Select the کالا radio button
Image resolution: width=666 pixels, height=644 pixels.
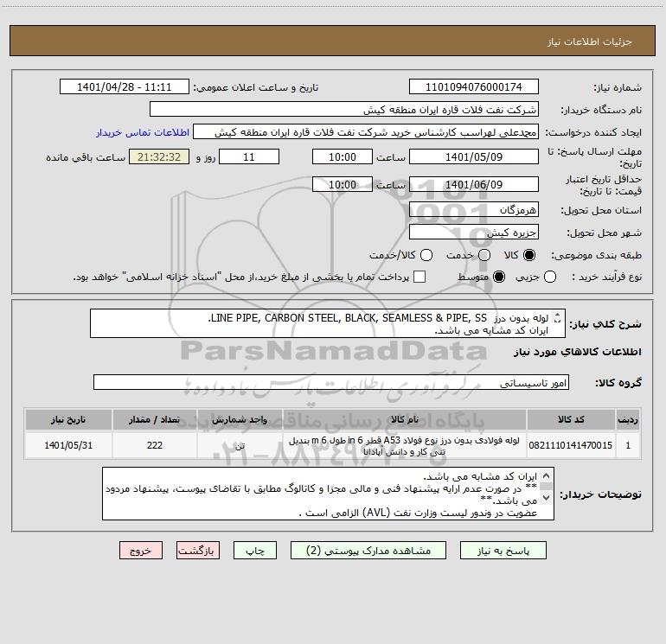pyautogui.click(x=529, y=255)
